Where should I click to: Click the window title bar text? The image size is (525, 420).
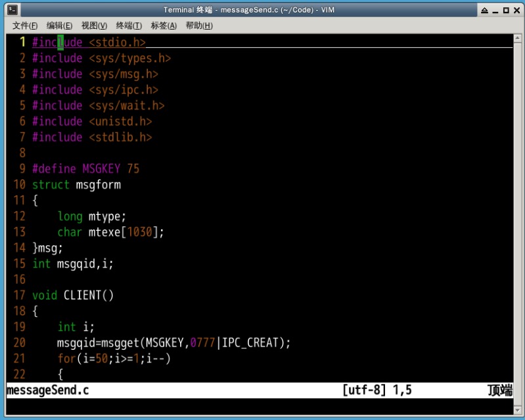(262, 10)
